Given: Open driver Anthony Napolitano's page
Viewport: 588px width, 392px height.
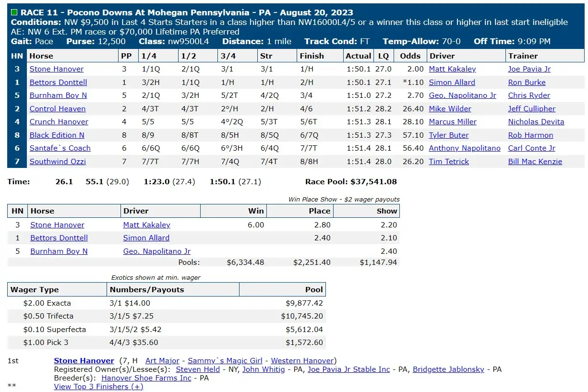Looking at the screenshot, I should point(465,148).
